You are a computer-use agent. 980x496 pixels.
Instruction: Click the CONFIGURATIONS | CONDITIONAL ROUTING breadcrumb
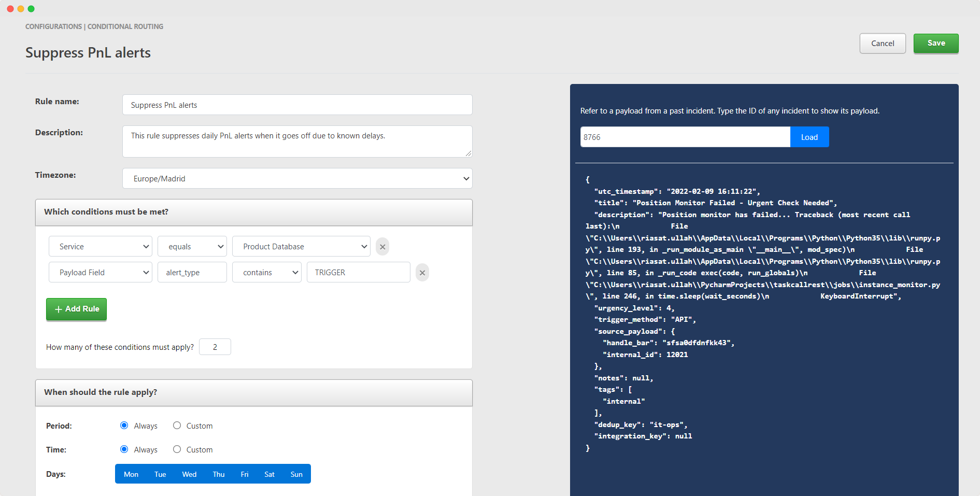pyautogui.click(x=94, y=26)
